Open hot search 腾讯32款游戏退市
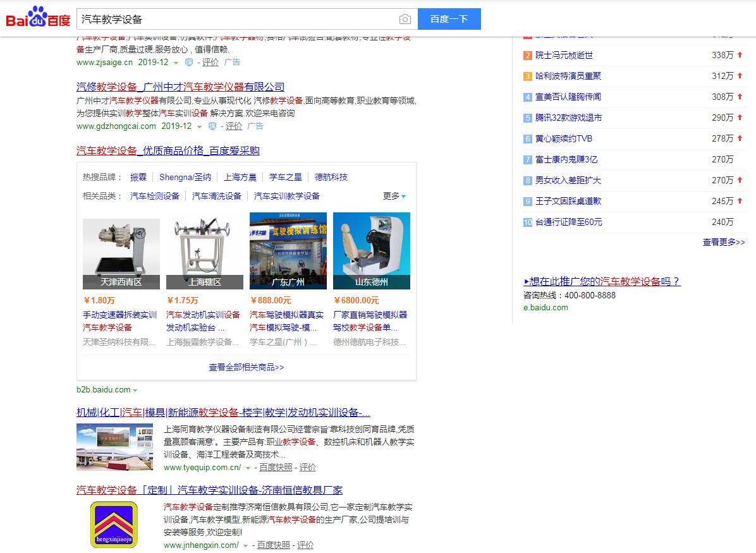Screen dimensions: 756x553 click(x=568, y=117)
